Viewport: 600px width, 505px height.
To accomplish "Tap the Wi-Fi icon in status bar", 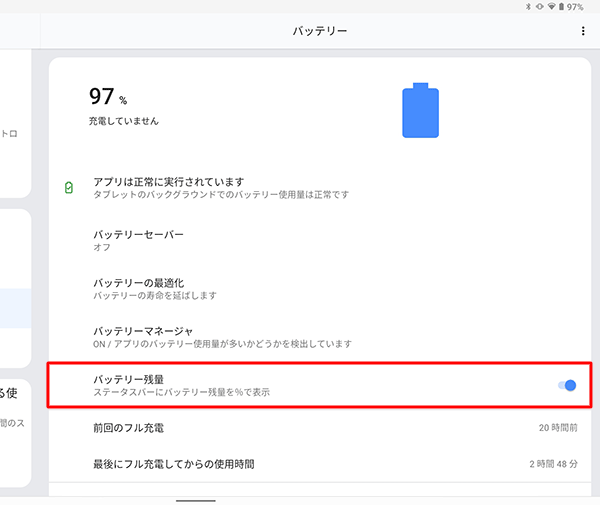I will coord(551,7).
